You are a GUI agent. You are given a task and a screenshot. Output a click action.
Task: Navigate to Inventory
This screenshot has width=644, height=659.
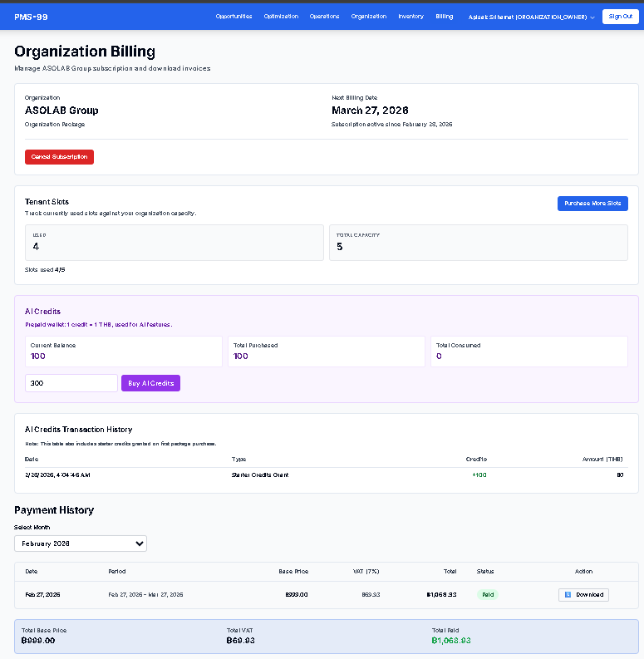(410, 17)
